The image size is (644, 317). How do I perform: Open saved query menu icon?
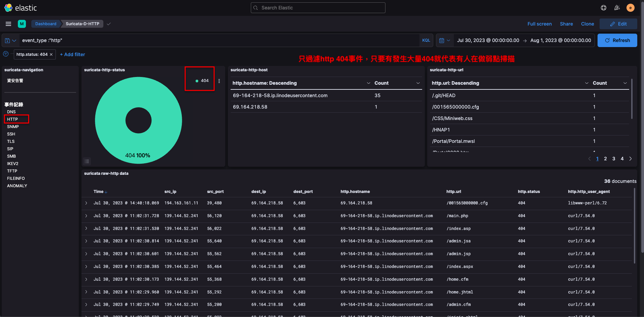coord(10,40)
